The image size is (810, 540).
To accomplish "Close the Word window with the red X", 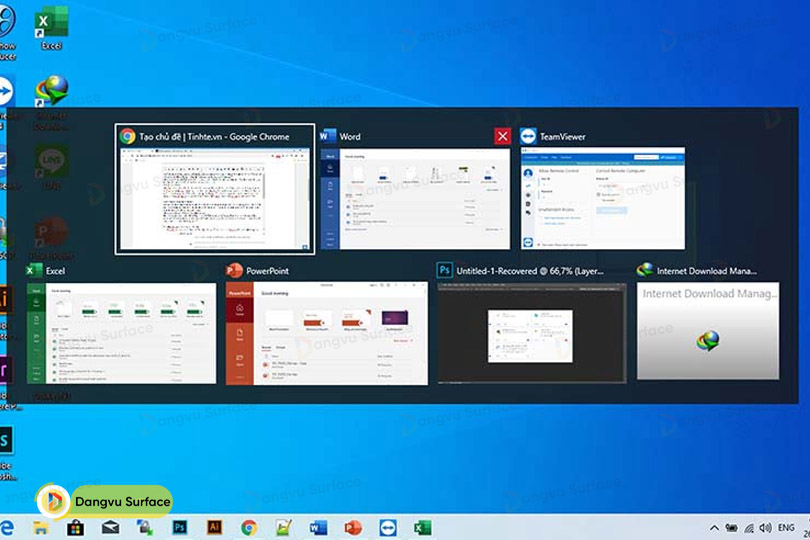I will pyautogui.click(x=502, y=136).
